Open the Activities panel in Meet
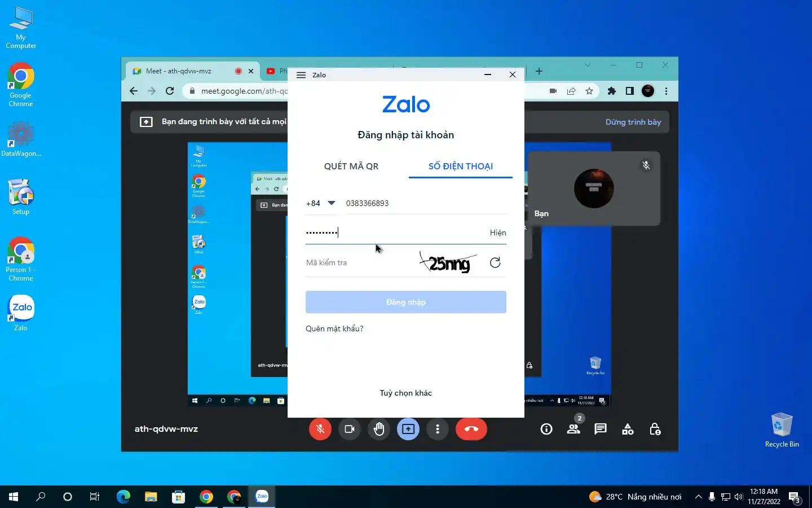The image size is (812, 508). (x=628, y=429)
